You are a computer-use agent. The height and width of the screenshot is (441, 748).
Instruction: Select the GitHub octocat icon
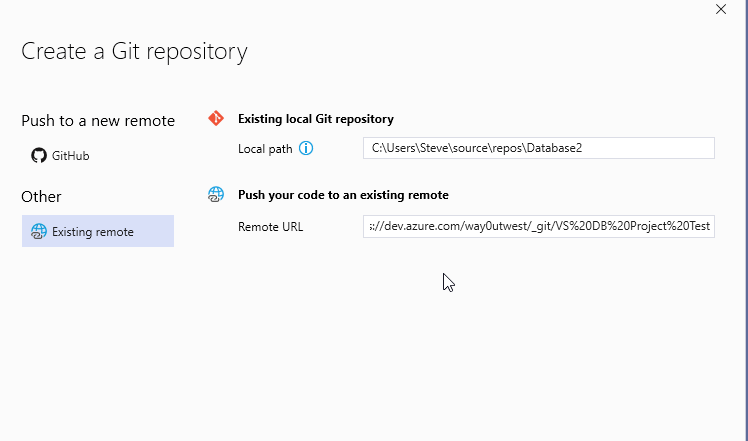point(39,156)
